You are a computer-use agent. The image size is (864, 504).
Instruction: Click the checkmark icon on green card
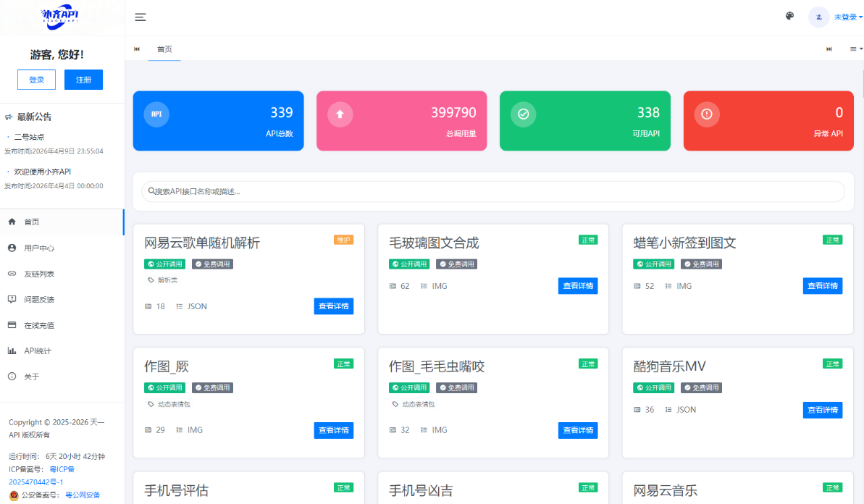coord(524,114)
